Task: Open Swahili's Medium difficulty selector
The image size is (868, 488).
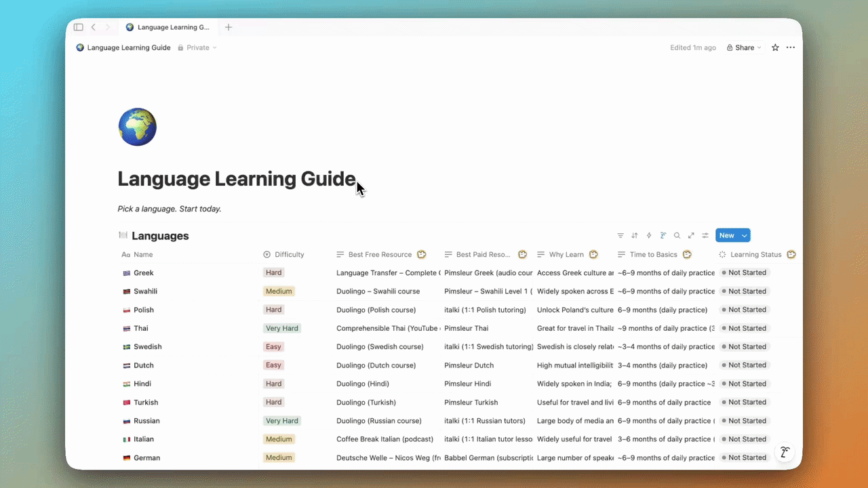Action: pos(279,291)
